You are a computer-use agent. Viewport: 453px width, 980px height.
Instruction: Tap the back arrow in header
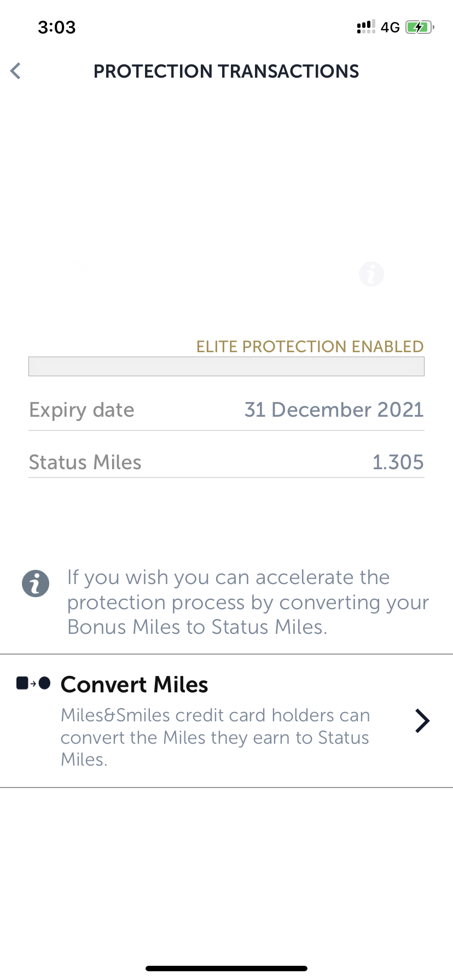(x=16, y=71)
